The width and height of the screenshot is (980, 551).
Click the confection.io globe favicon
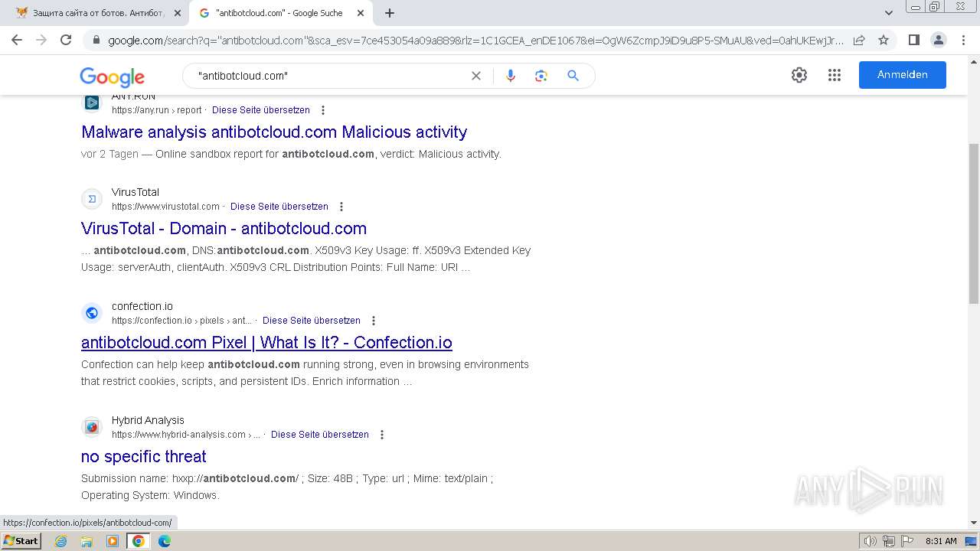coord(92,313)
